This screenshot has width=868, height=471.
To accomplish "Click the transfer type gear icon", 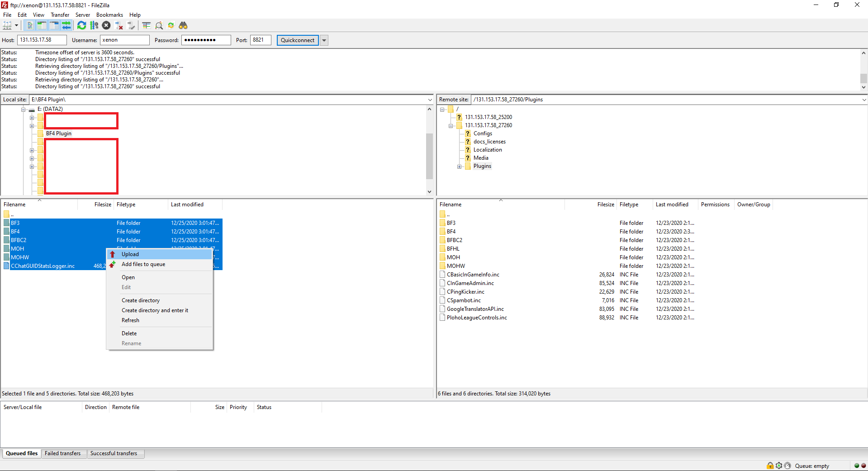I will tap(779, 466).
